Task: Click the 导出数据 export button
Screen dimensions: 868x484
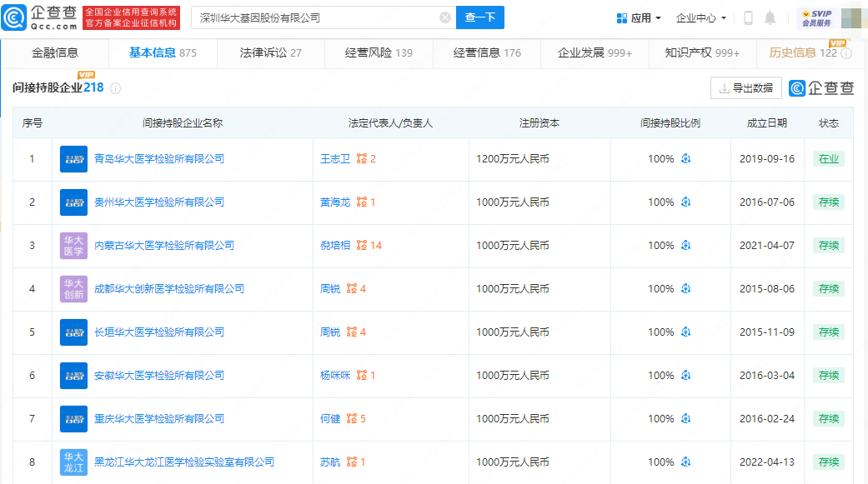Action: pos(745,88)
